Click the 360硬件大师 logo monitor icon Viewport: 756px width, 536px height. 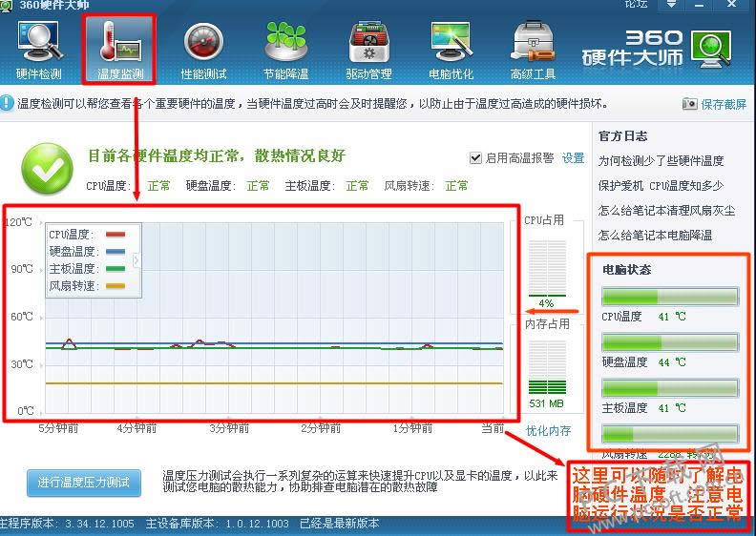point(711,48)
